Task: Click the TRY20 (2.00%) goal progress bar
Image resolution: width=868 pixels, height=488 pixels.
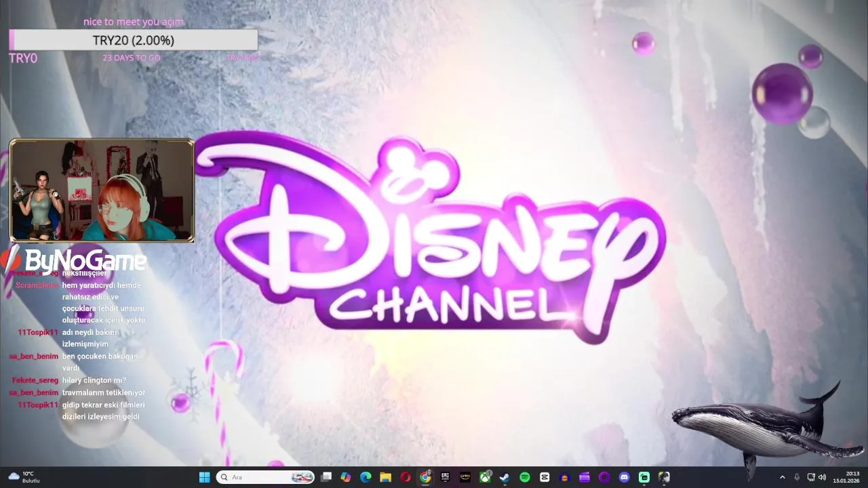Action: tap(134, 40)
